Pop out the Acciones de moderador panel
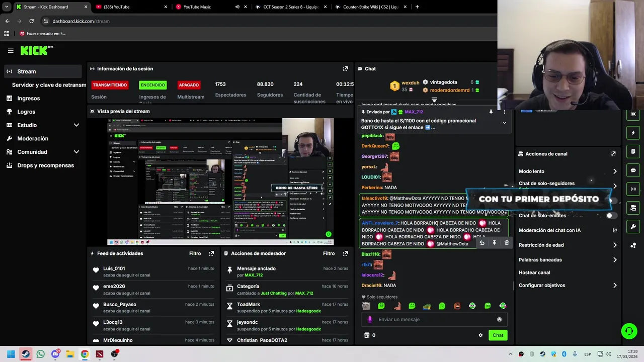This screenshot has width=644, height=362. pos(345,253)
